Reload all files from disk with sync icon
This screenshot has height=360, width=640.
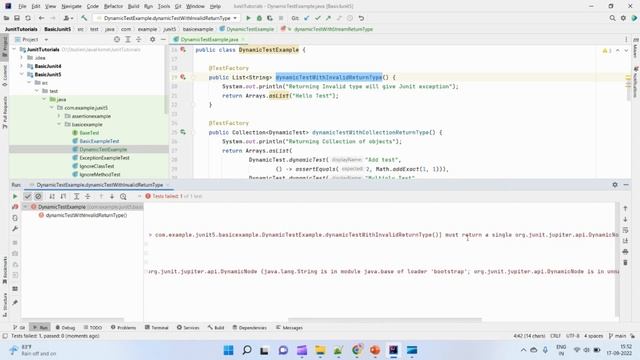coord(28,18)
